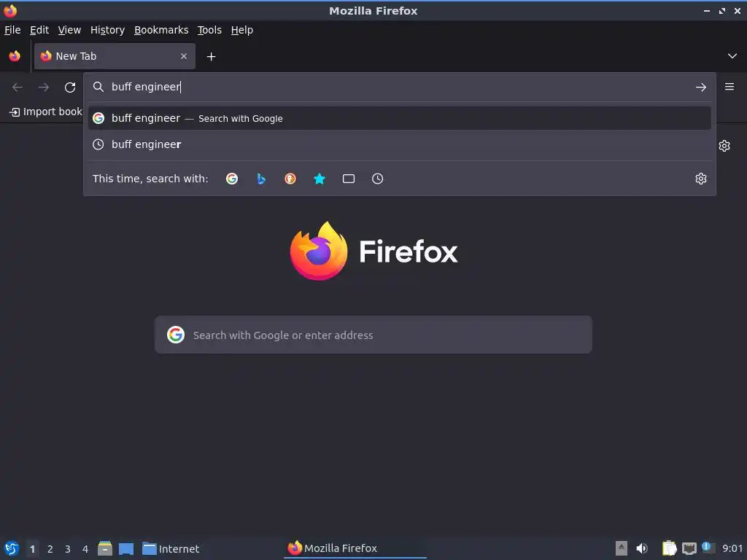
Task: Click the Firefox View pinned icon
Action: (x=15, y=56)
